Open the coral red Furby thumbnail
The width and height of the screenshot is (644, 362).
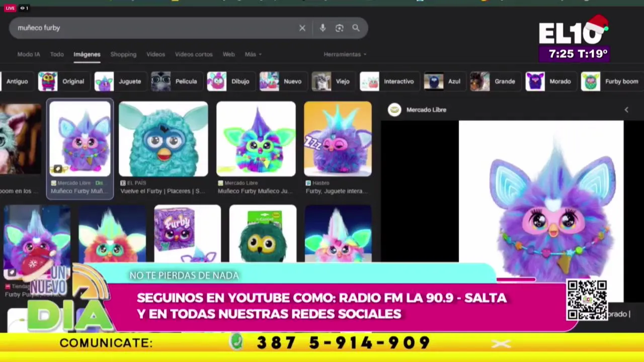pyautogui.click(x=112, y=234)
